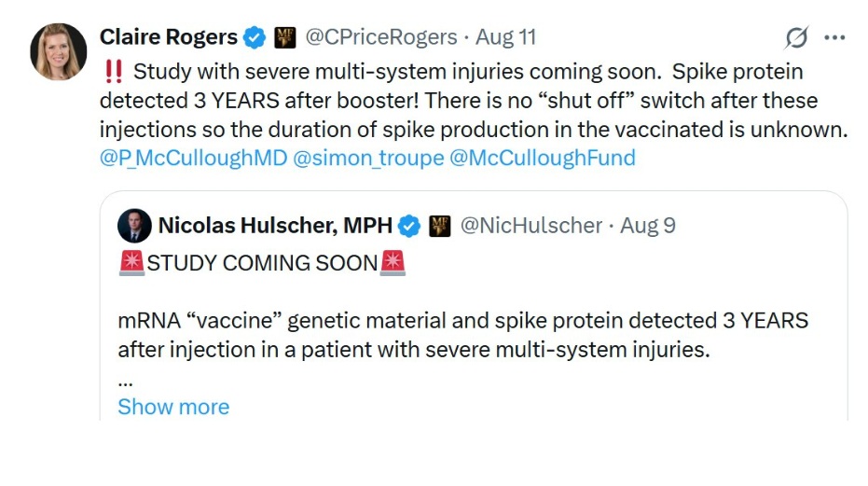Click Claire Rogers' profile avatar
This screenshot has height=486, width=868.
pyautogui.click(x=60, y=51)
